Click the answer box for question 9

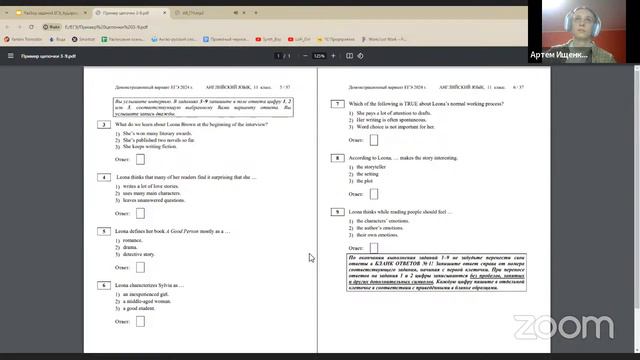point(374,248)
